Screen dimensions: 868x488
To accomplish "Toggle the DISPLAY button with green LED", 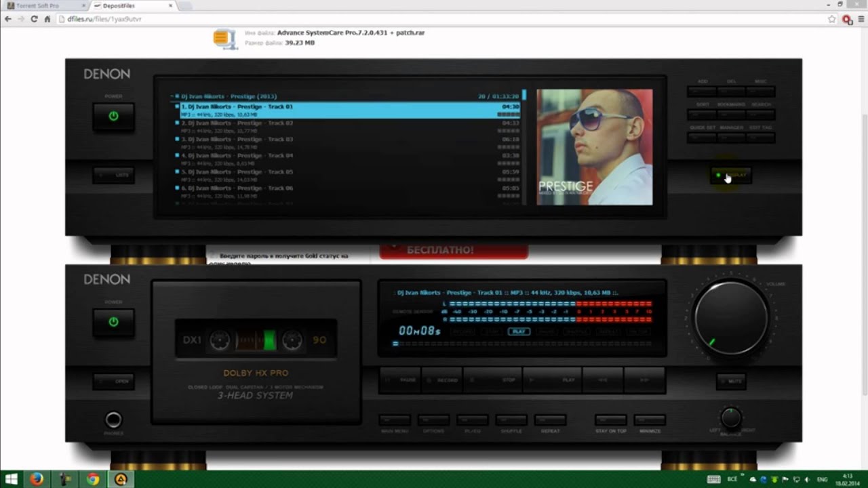I will click(730, 175).
